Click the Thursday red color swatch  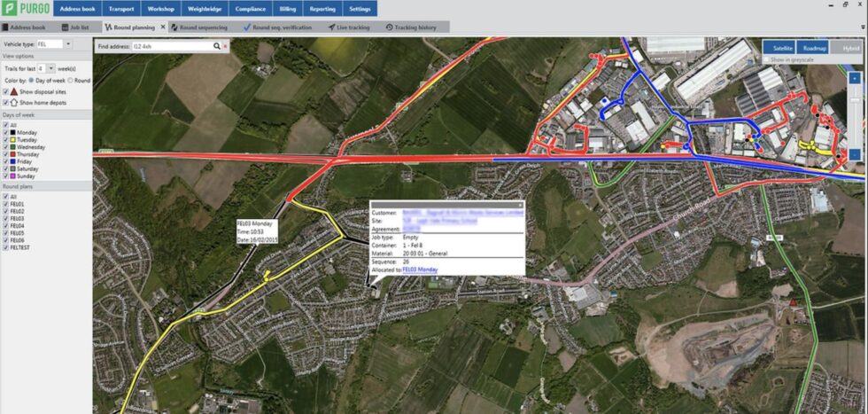click(x=12, y=154)
